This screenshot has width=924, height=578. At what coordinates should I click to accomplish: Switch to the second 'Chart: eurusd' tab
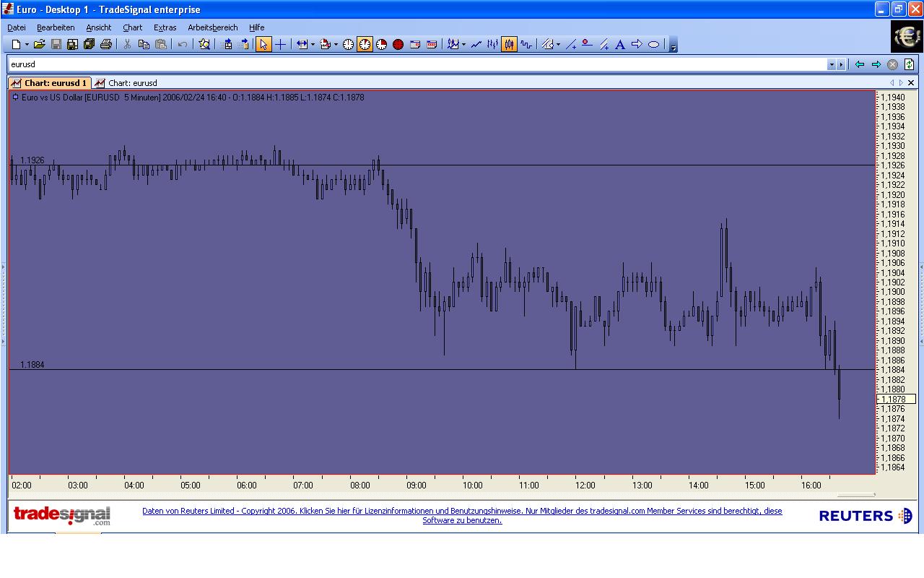click(126, 83)
